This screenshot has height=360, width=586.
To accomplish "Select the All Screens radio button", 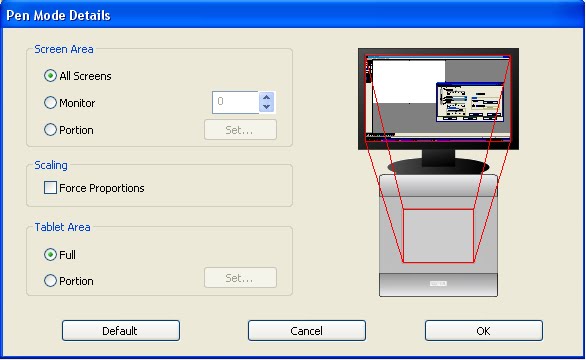I will click(x=50, y=76).
